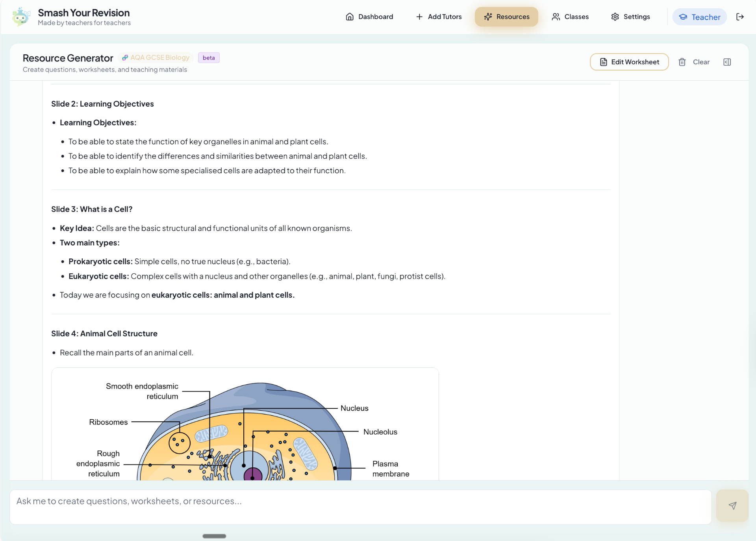
Task: Click the 'Slide 2: Learning Objectives' heading
Action: point(102,104)
